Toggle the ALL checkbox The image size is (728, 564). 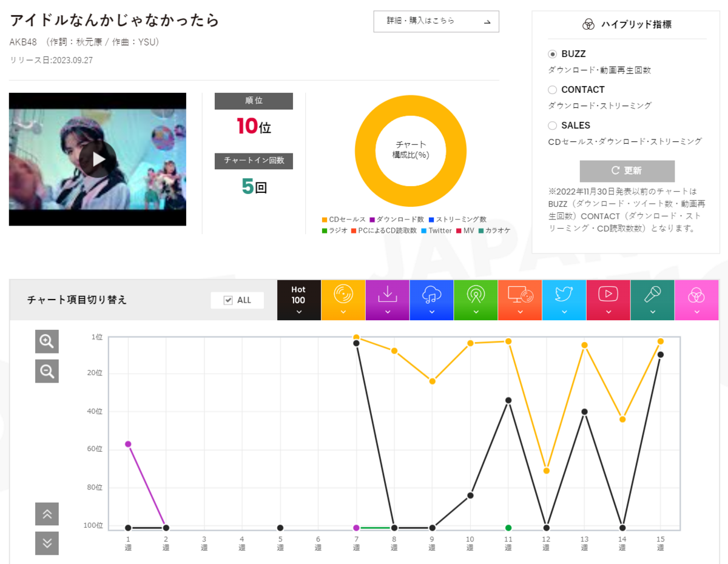228,300
